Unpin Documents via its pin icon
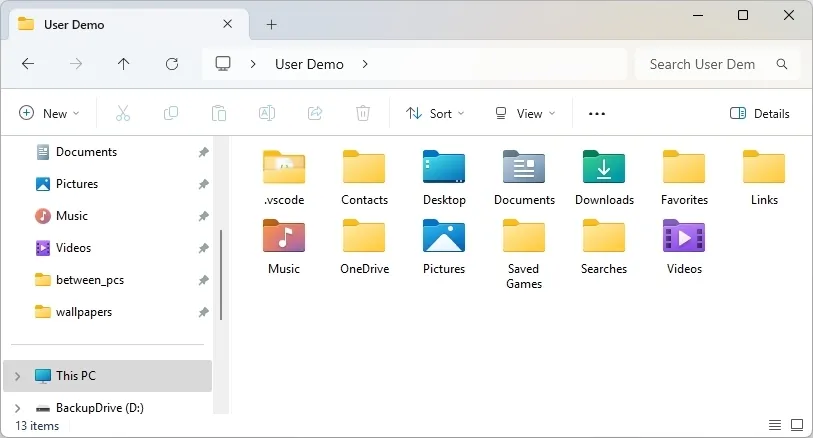The width and height of the screenshot is (813, 438). 204,152
